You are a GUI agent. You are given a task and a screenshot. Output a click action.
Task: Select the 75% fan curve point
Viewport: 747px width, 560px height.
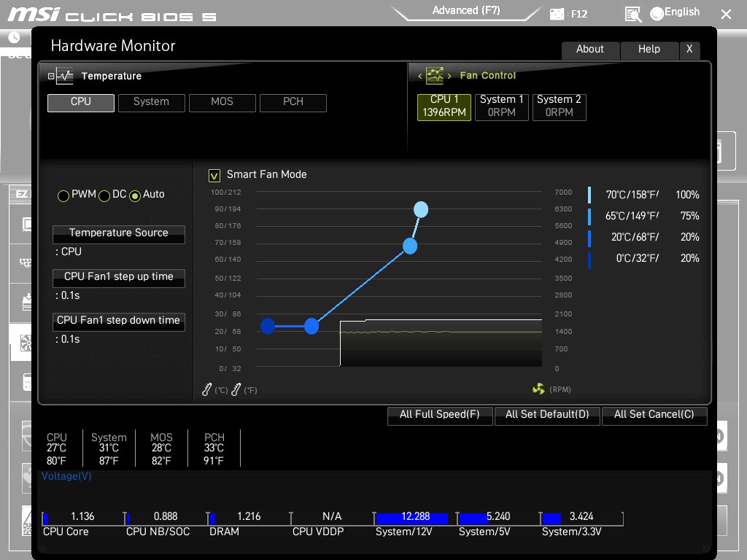410,246
